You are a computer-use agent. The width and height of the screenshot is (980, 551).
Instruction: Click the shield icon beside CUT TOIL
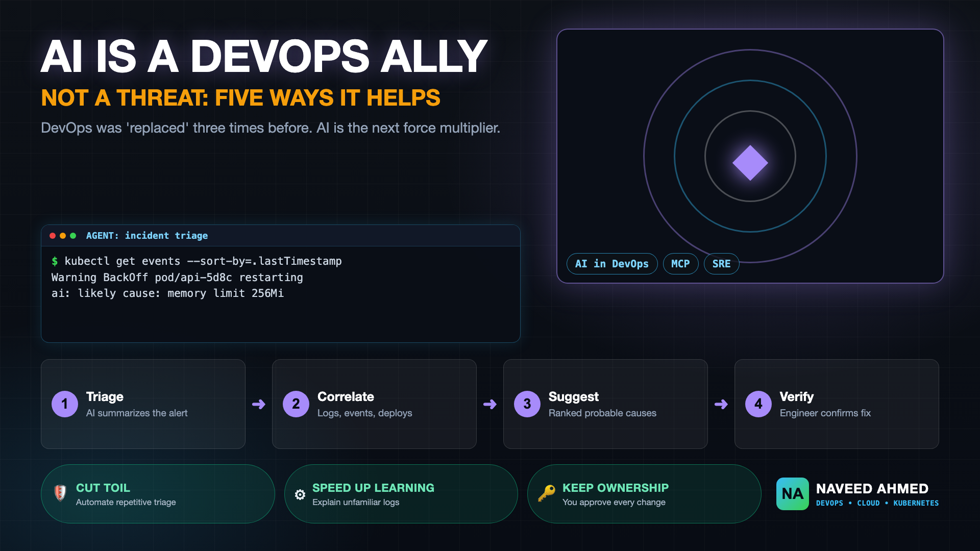tap(60, 493)
